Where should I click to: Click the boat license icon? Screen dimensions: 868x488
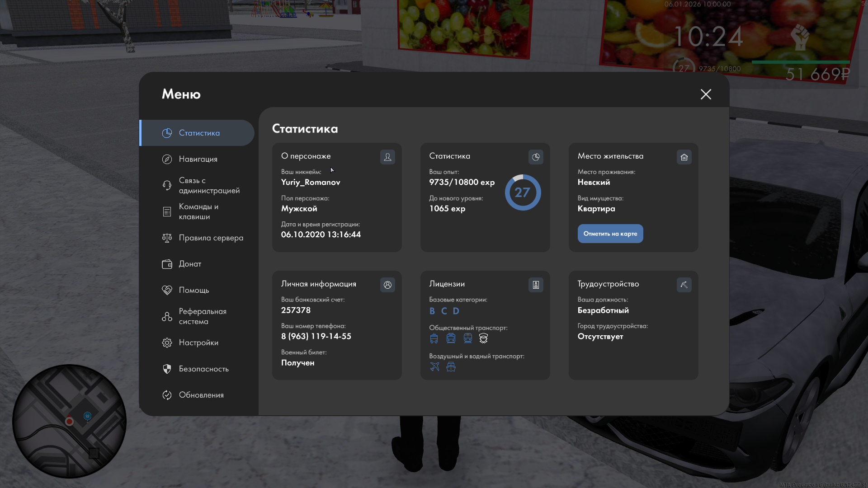[x=451, y=366]
